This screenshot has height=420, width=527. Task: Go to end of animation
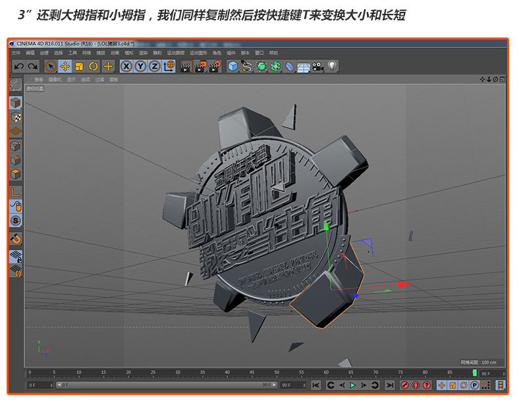click(389, 385)
